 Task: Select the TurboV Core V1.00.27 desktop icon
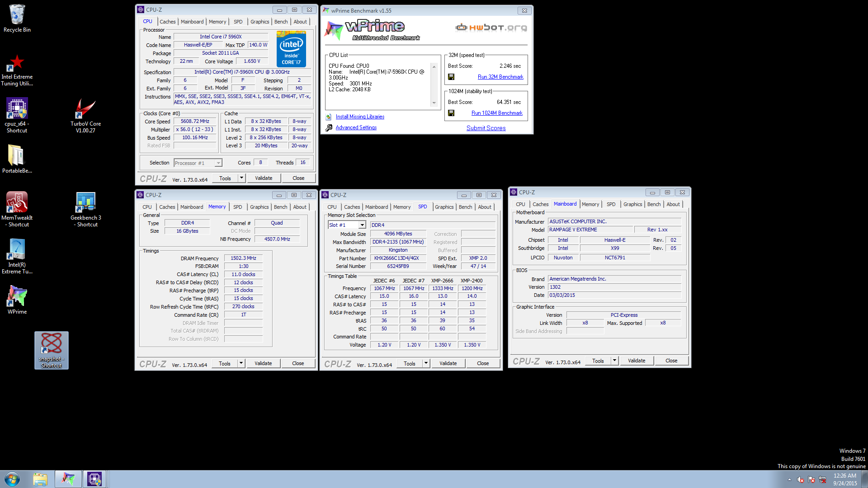pos(85,116)
